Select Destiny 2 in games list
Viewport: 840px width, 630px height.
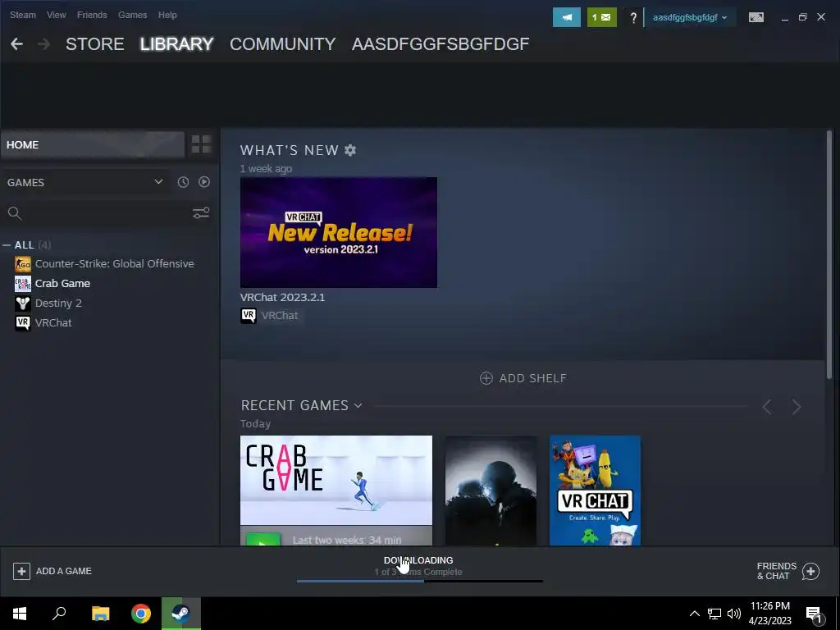pyautogui.click(x=58, y=304)
